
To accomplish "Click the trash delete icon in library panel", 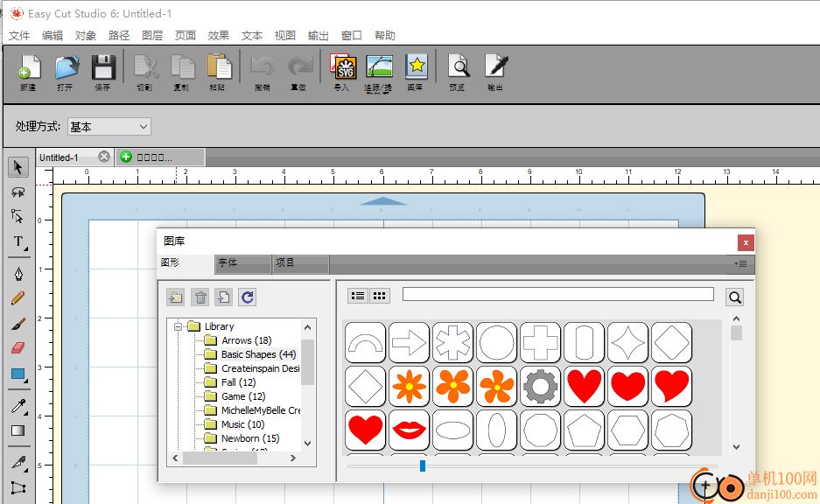I will 200,297.
